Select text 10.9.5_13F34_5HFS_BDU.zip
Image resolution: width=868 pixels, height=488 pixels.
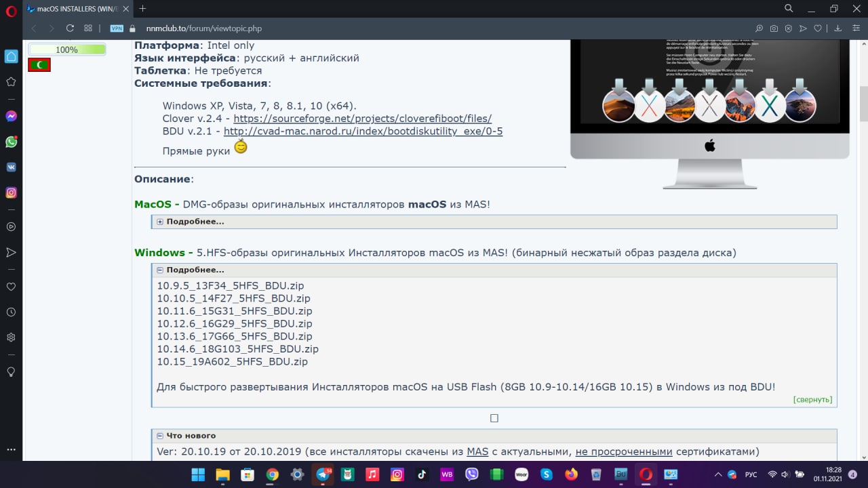click(231, 285)
